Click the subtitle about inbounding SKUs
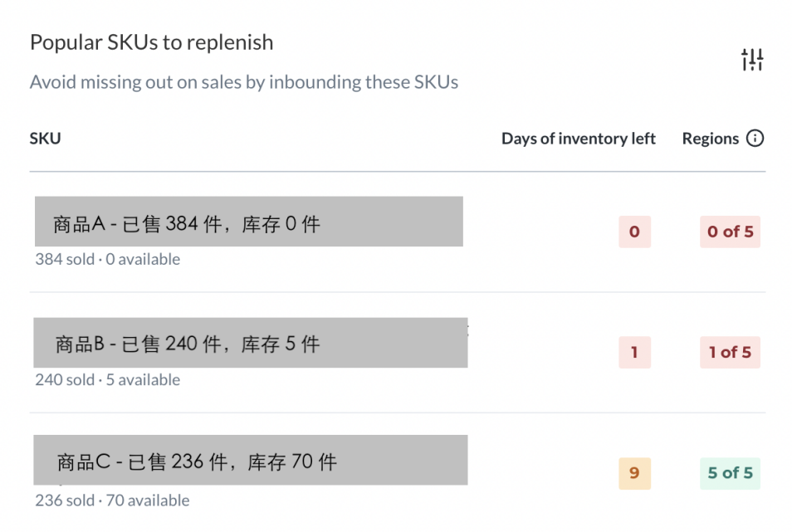This screenshot has height=532, width=792. 244,81
